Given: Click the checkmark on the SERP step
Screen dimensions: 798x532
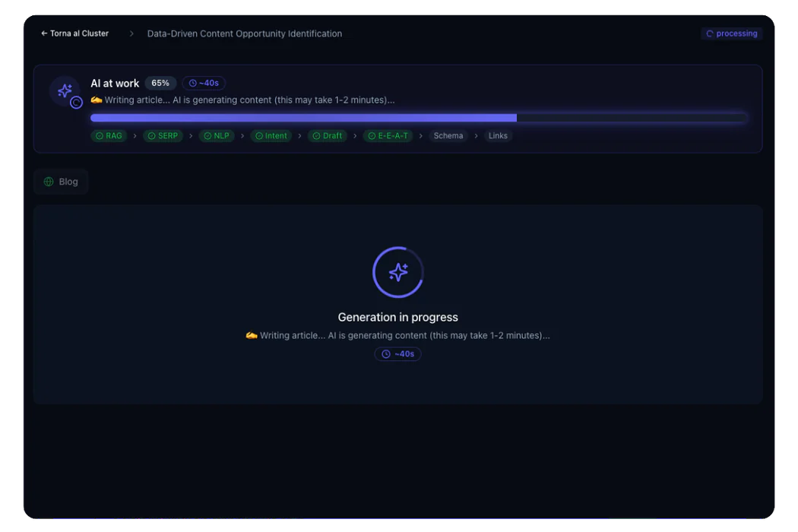Looking at the screenshot, I should point(151,136).
